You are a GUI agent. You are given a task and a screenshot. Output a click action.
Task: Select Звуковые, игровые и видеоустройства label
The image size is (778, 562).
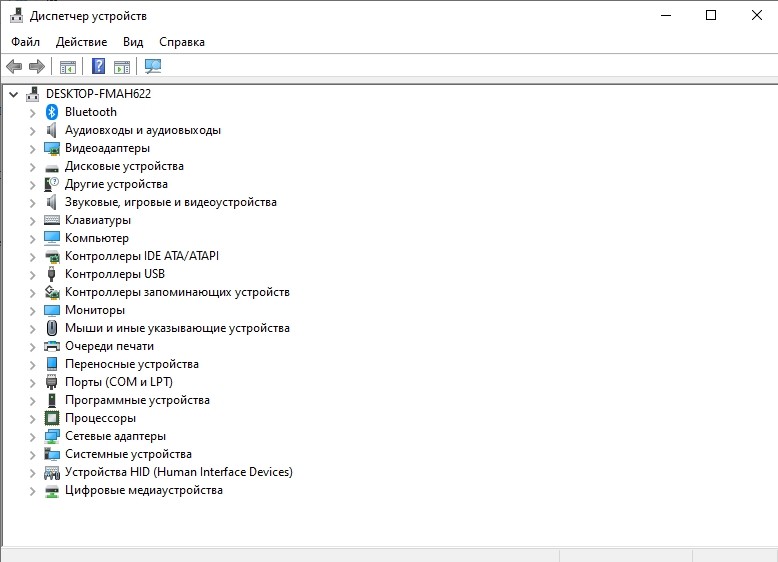171,202
